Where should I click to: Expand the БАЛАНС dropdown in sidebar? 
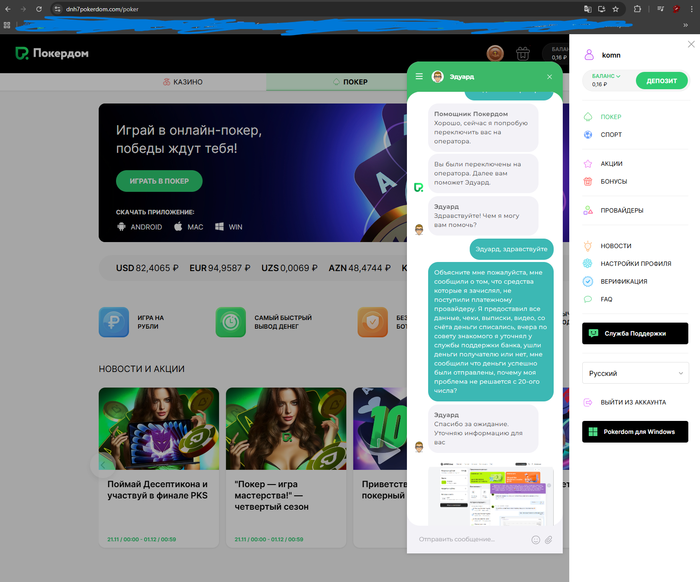[x=606, y=76]
